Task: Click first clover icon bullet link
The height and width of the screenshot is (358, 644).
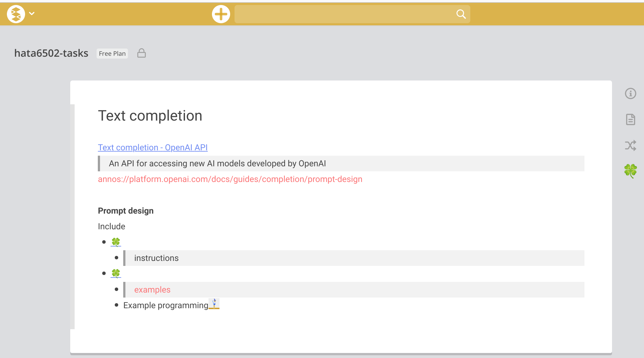Action: click(116, 242)
